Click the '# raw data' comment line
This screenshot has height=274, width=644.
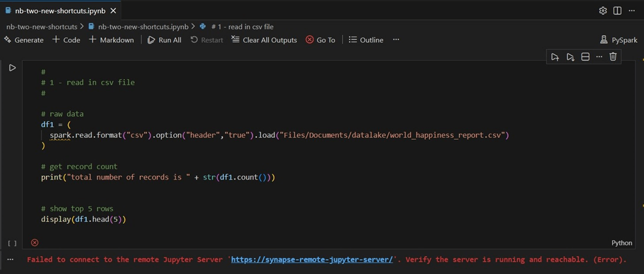(x=63, y=114)
